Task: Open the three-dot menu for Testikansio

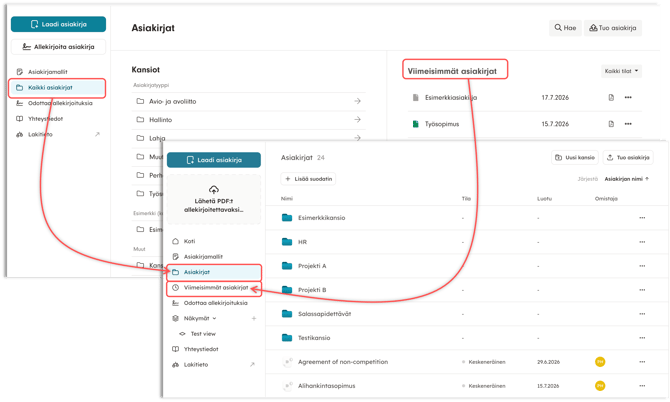Action: 642,337
